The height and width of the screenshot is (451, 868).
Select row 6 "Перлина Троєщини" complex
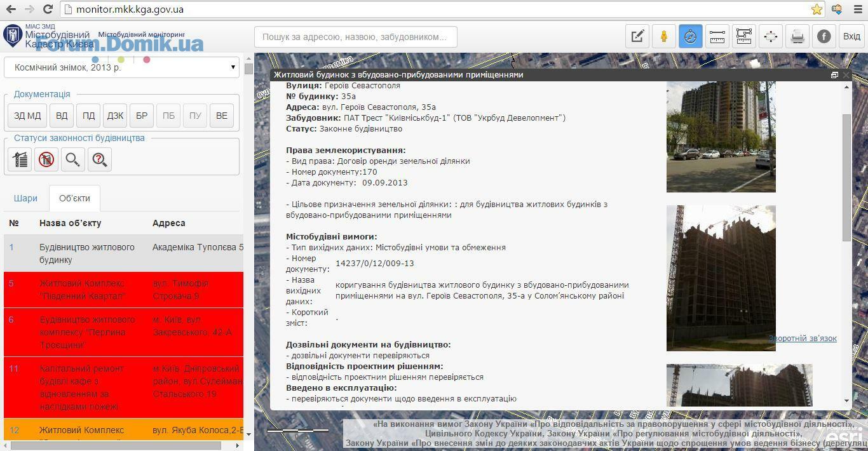click(124, 332)
